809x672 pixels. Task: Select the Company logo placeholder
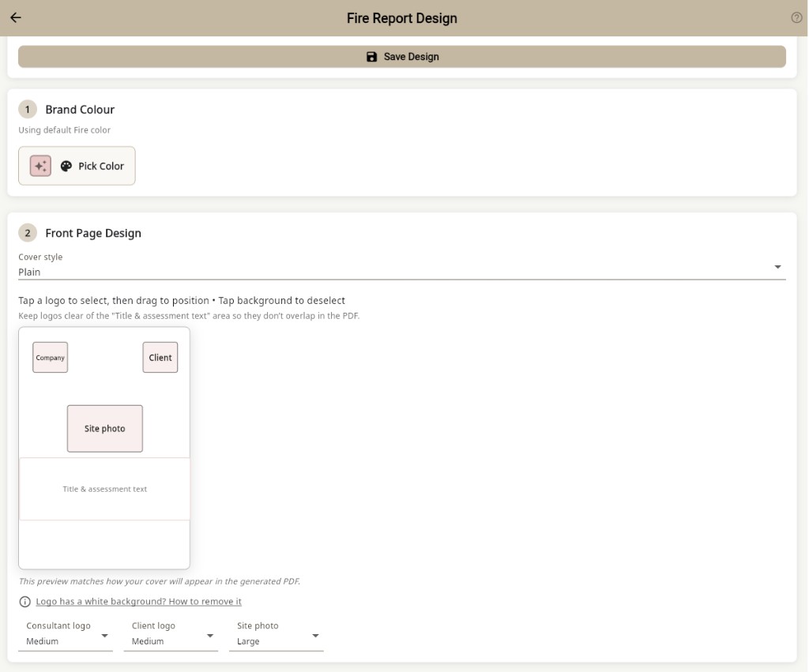[x=50, y=358]
